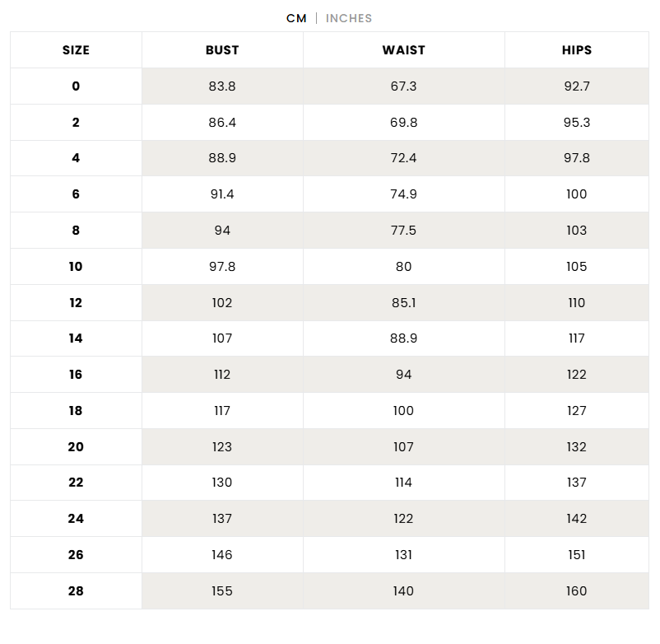Select the size 28 row label
This screenshot has height=644, width=660.
point(76,591)
